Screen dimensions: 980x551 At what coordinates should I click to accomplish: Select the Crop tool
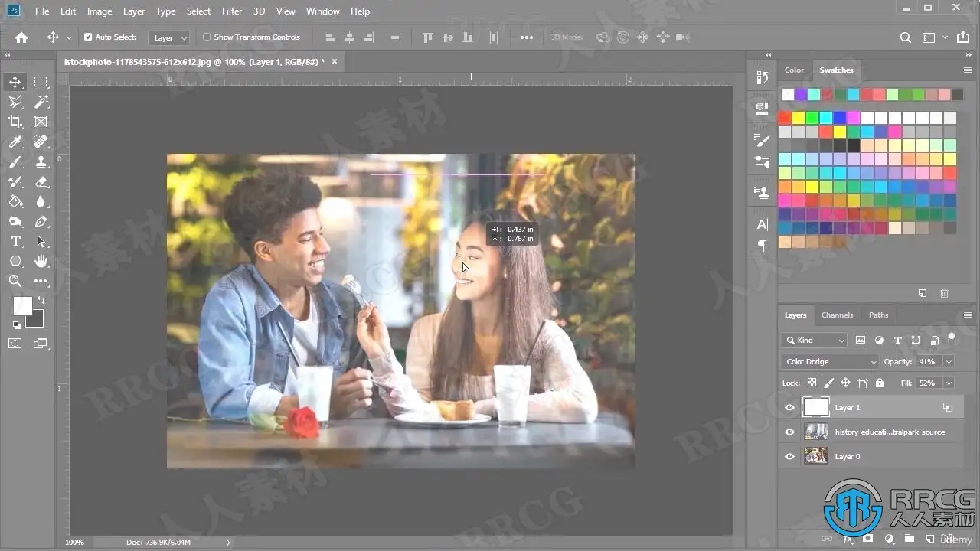tap(15, 122)
